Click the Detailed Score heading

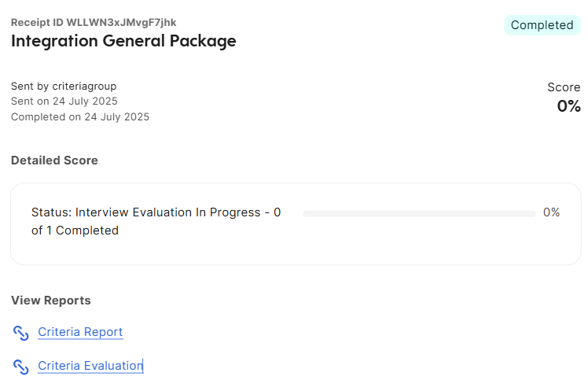(x=54, y=160)
